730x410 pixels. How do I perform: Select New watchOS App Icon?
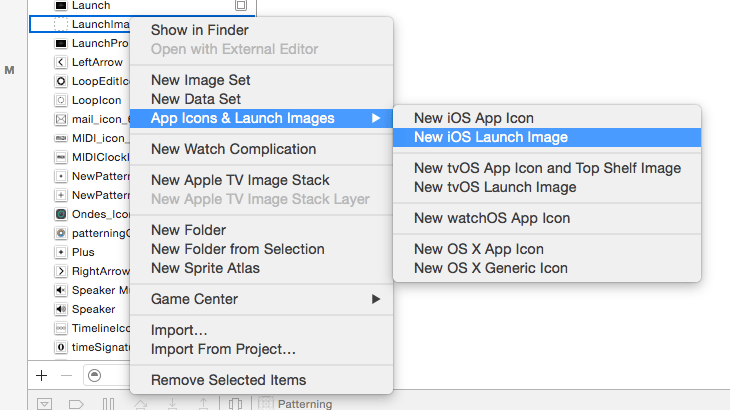[492, 218]
